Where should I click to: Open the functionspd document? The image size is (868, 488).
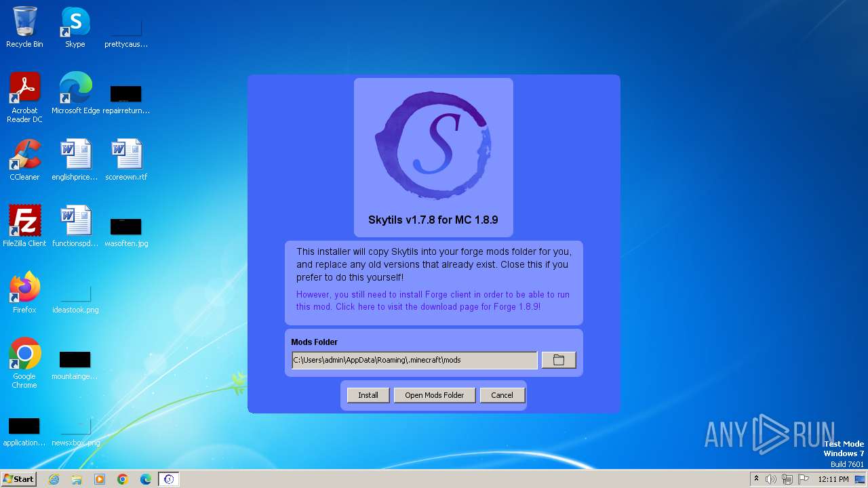click(75, 226)
